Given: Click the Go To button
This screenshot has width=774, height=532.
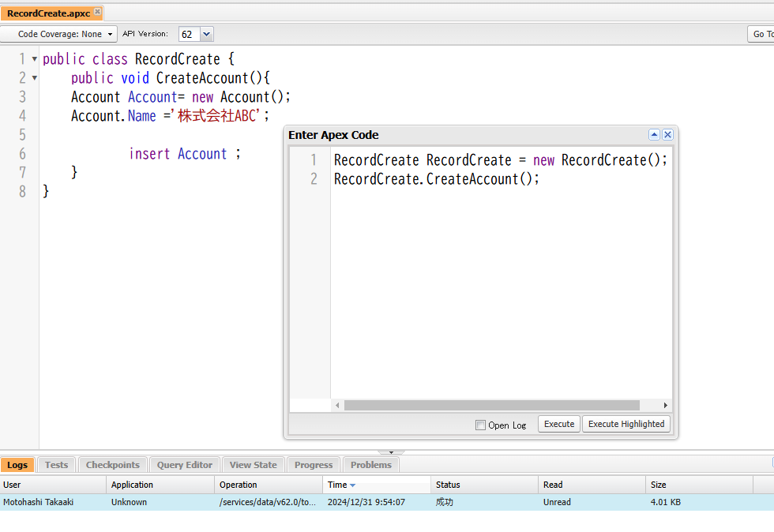Looking at the screenshot, I should click(x=761, y=34).
